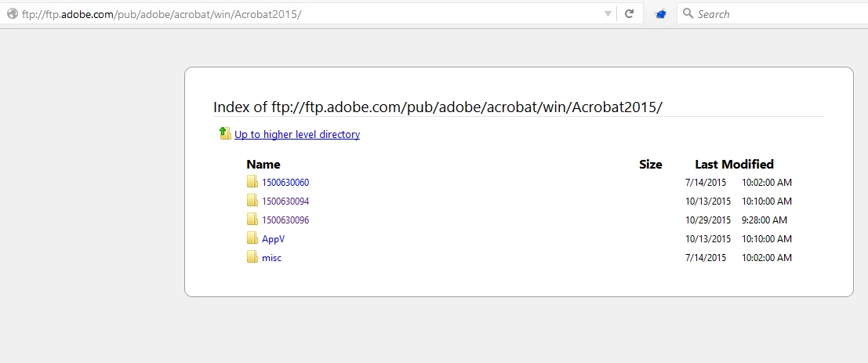Click folder icon beside 1500630096
Image resolution: width=868 pixels, height=363 pixels.
(252, 220)
